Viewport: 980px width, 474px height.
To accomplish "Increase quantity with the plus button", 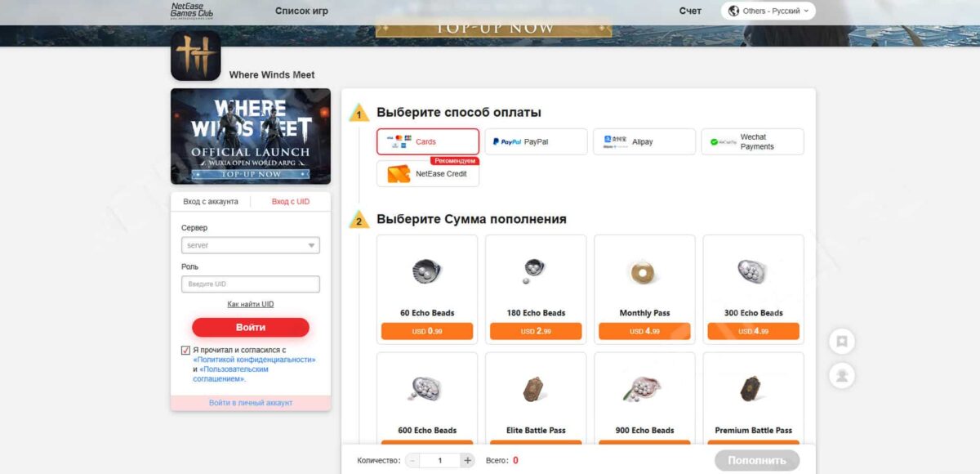I will (x=467, y=460).
